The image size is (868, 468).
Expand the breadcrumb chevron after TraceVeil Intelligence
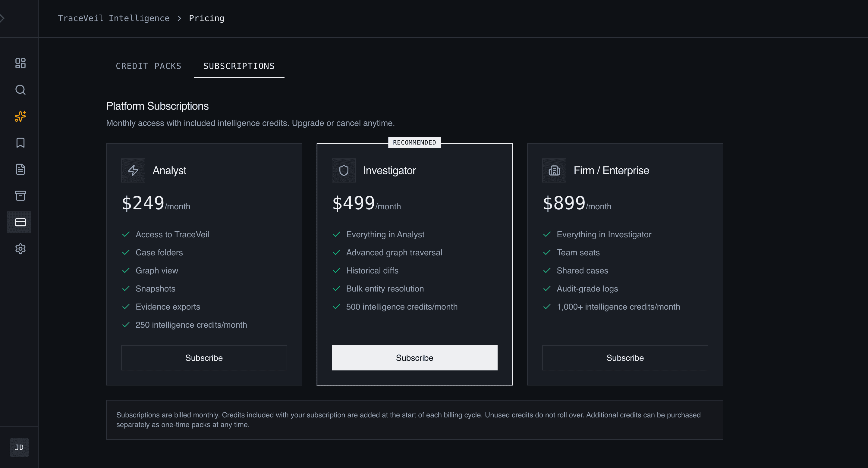(179, 18)
